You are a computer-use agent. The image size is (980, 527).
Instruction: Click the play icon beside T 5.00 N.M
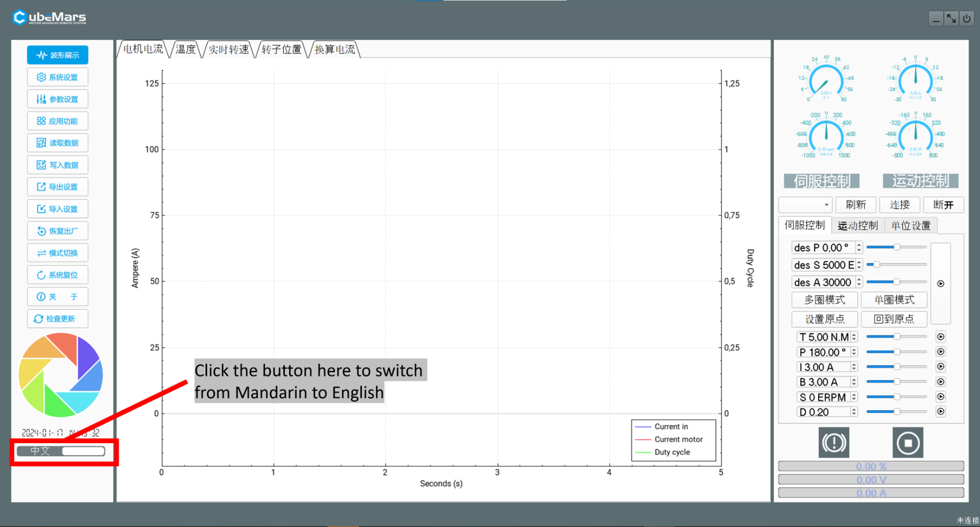tap(940, 337)
